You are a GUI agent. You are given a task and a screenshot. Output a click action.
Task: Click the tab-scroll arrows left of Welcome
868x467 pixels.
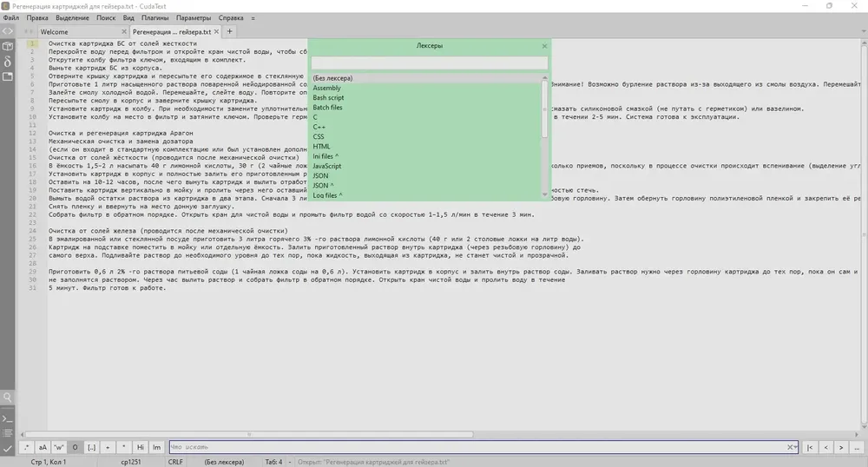(x=29, y=32)
